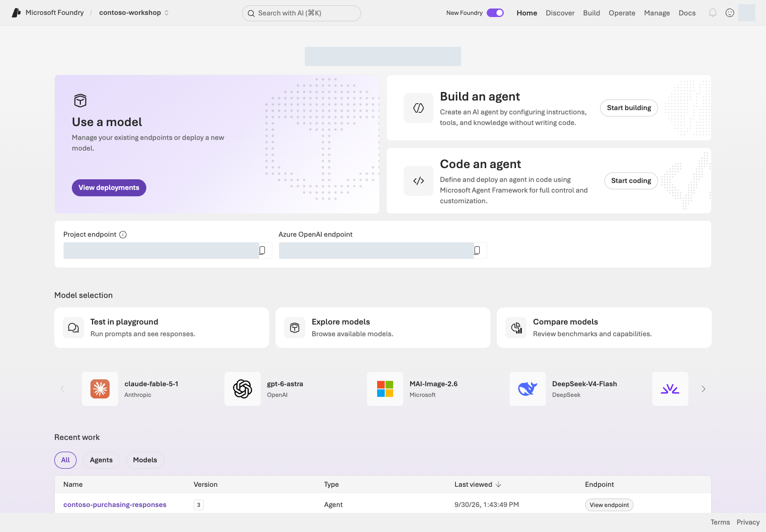This screenshot has width=766, height=532.
Task: Go to the Discover tab
Action: coord(560,13)
